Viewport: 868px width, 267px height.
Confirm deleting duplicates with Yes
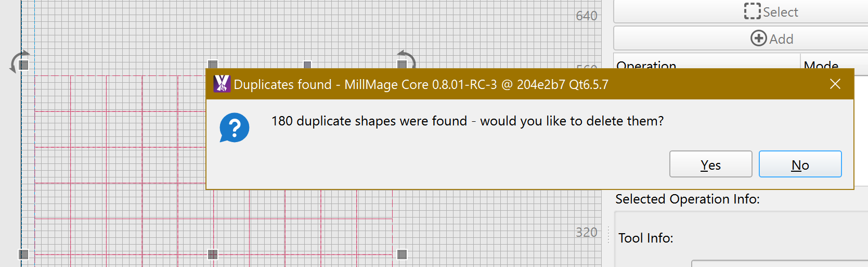point(710,164)
